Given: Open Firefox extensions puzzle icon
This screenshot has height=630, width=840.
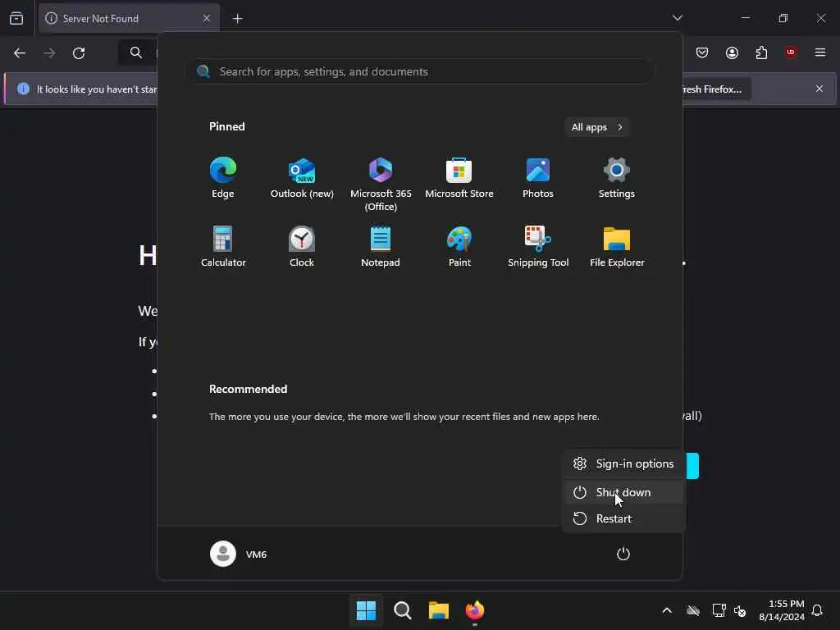Looking at the screenshot, I should pyautogui.click(x=761, y=52).
